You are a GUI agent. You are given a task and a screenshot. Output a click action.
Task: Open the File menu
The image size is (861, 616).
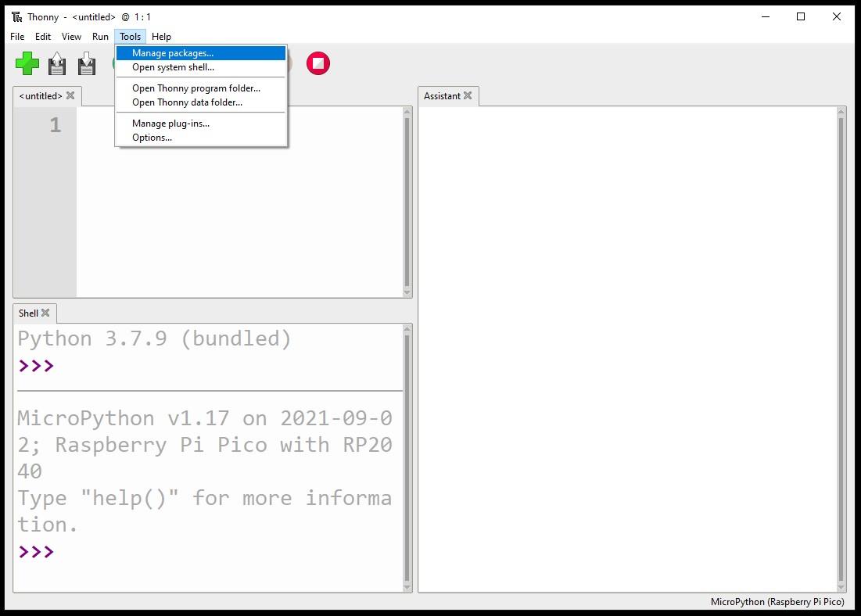click(17, 37)
